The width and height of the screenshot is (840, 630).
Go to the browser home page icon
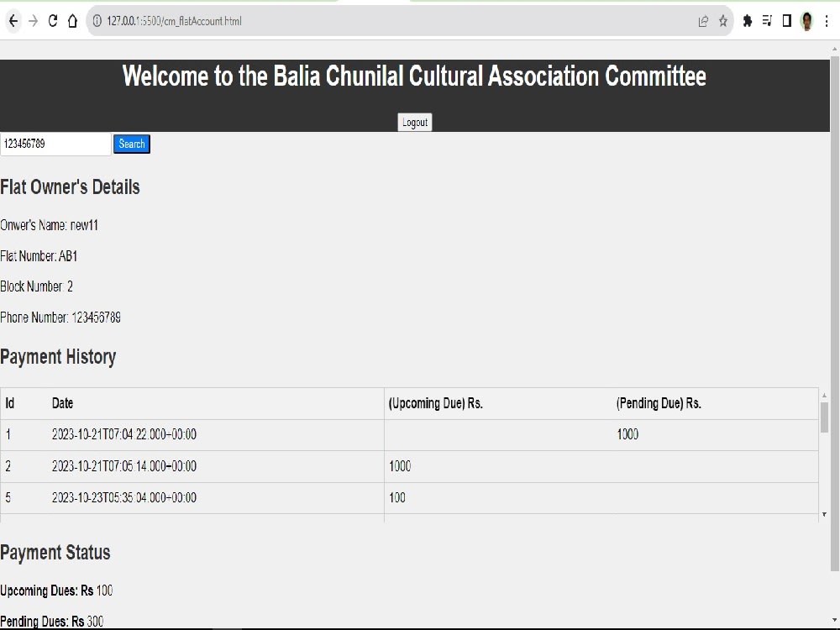(72, 21)
